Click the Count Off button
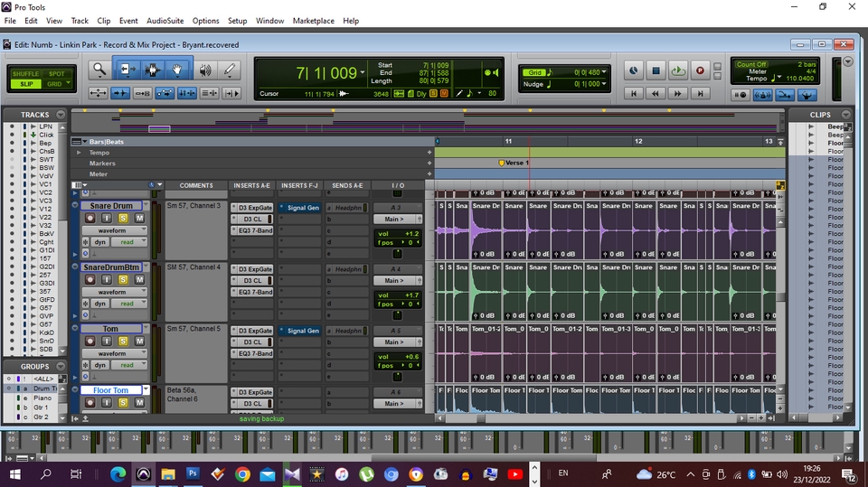This screenshot has height=487, width=868. click(x=750, y=65)
